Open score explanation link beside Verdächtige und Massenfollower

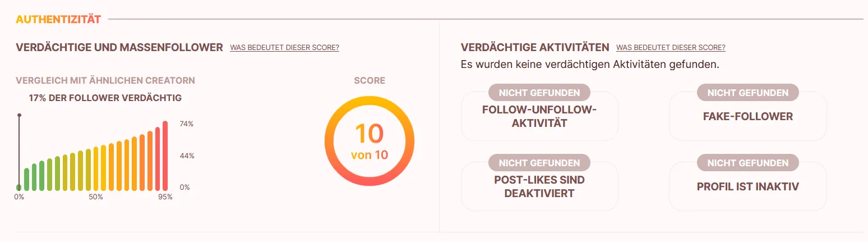[x=284, y=48]
